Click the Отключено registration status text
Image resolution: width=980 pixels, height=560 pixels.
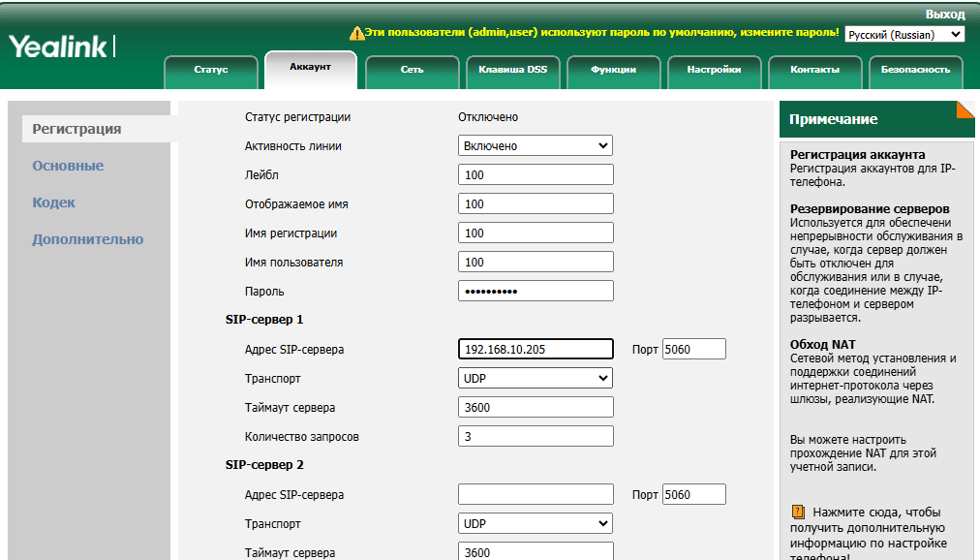coord(488,117)
